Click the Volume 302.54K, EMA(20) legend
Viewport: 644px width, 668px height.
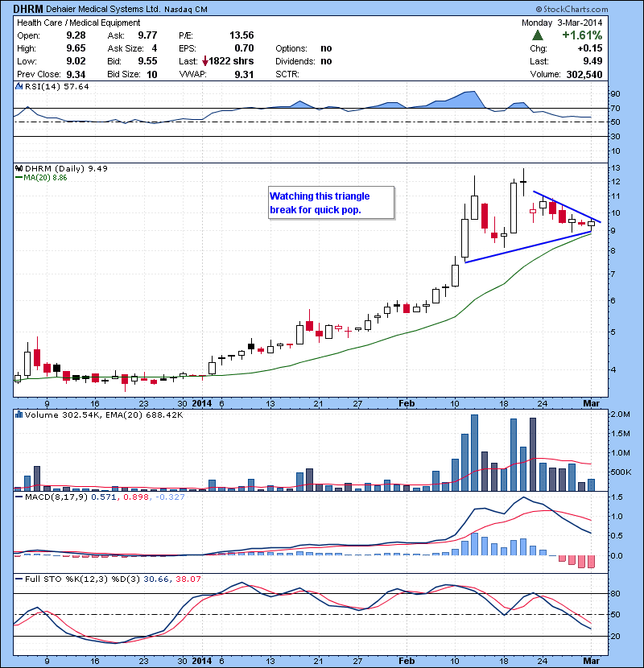point(104,414)
